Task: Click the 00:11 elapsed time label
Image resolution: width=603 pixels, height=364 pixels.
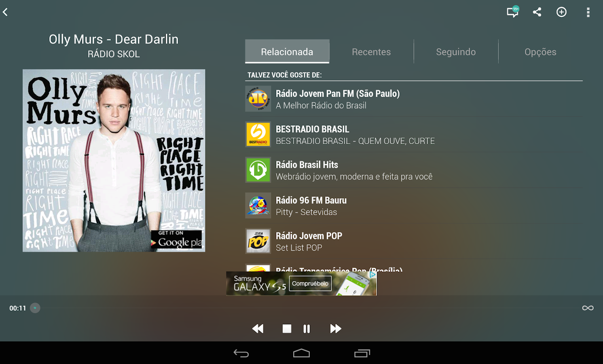Action: tap(18, 308)
